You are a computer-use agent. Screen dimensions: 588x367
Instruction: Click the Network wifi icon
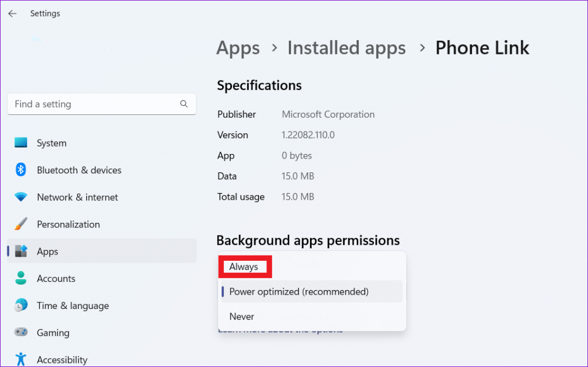point(21,197)
